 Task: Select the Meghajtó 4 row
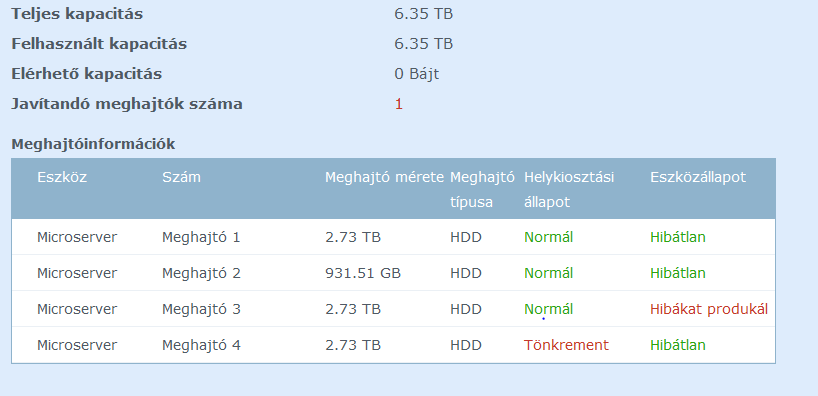click(x=393, y=345)
